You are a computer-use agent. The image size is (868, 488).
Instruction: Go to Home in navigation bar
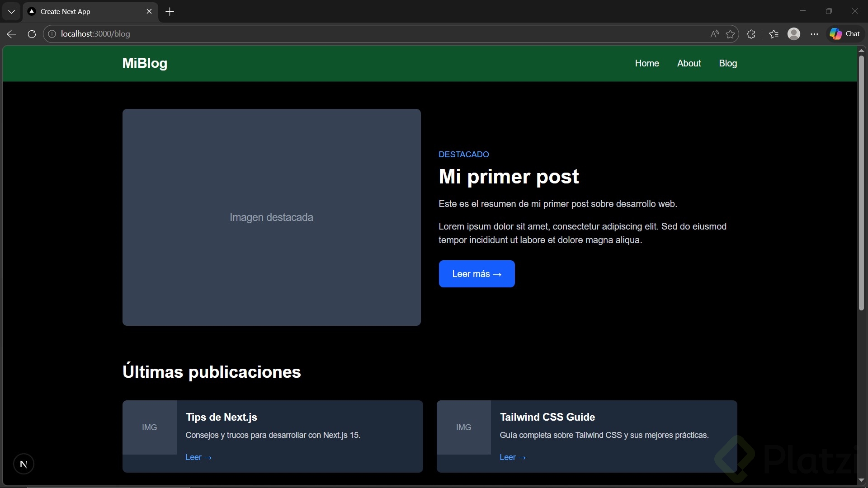(x=646, y=63)
